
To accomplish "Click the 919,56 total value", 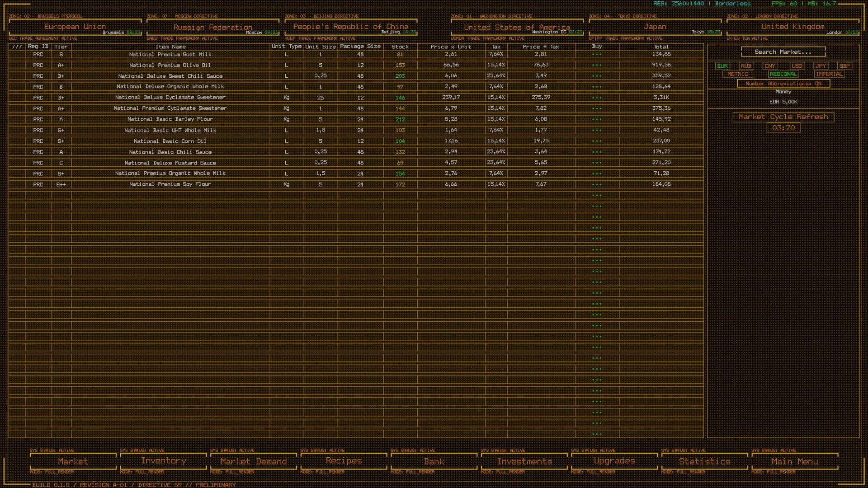I will [x=661, y=65].
